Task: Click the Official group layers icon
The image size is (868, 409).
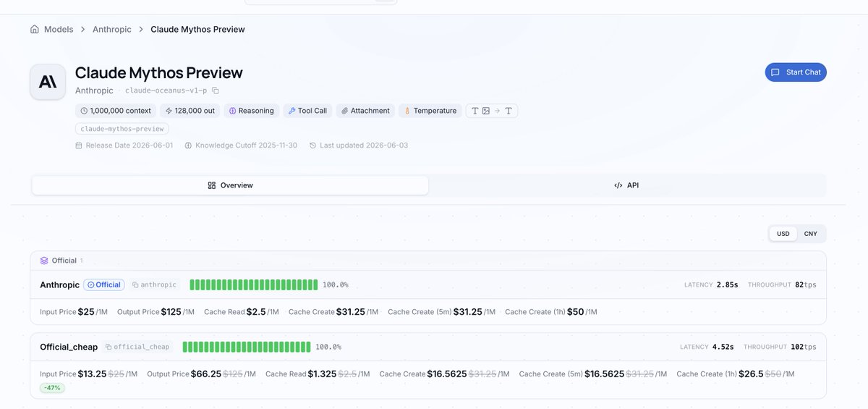Action: [44, 261]
